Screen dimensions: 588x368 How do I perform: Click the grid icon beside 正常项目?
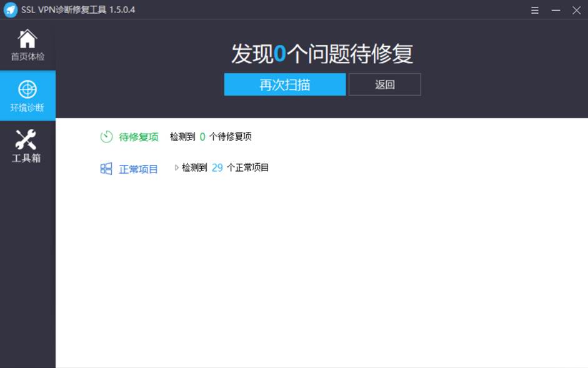[x=106, y=169]
